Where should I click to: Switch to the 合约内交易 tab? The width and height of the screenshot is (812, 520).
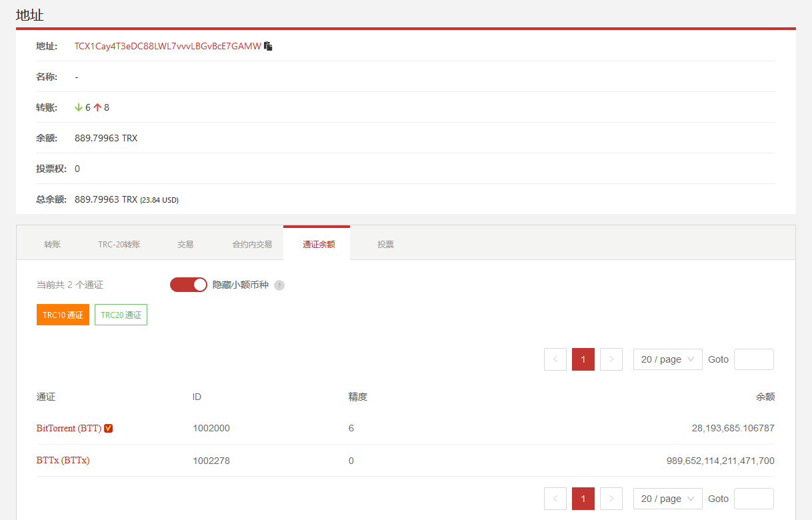pyautogui.click(x=252, y=245)
